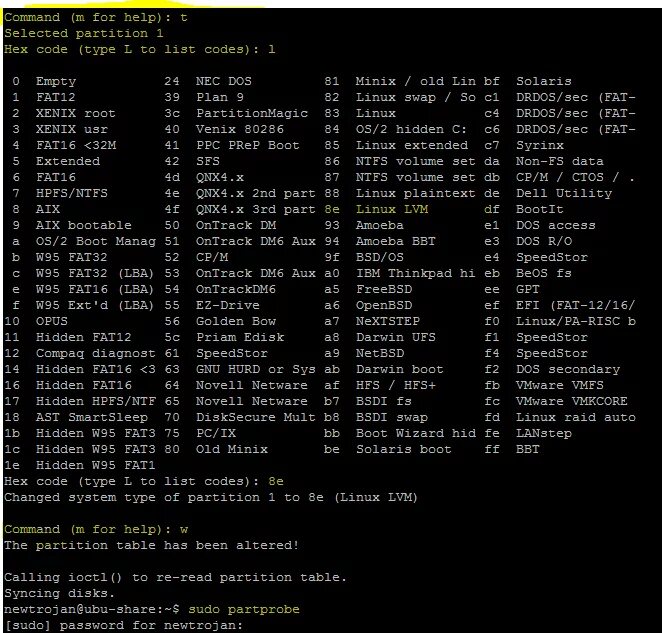
Task: Click the 'Priam Edisk' entry
Action: [240, 337]
